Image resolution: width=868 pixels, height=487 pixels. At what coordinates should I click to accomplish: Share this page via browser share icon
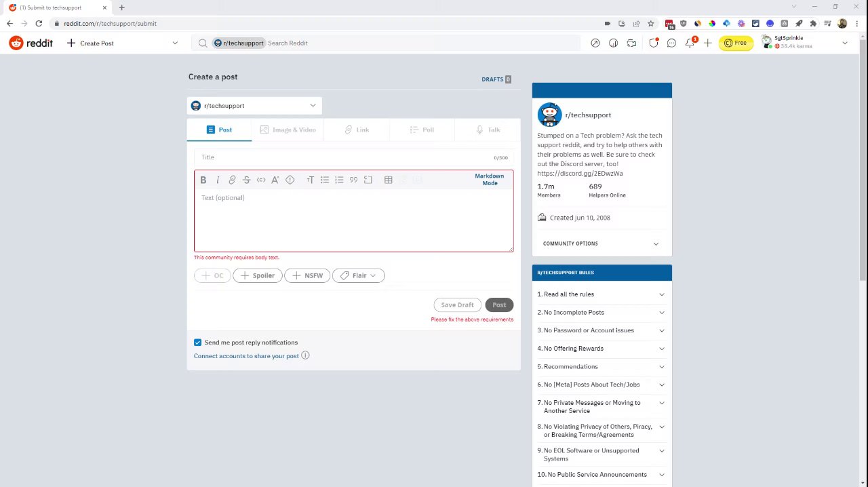pos(637,24)
